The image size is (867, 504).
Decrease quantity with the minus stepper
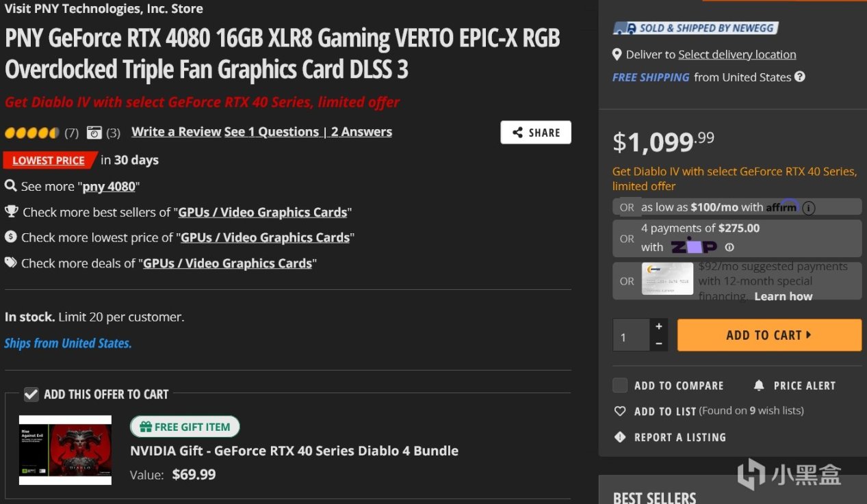(x=659, y=343)
